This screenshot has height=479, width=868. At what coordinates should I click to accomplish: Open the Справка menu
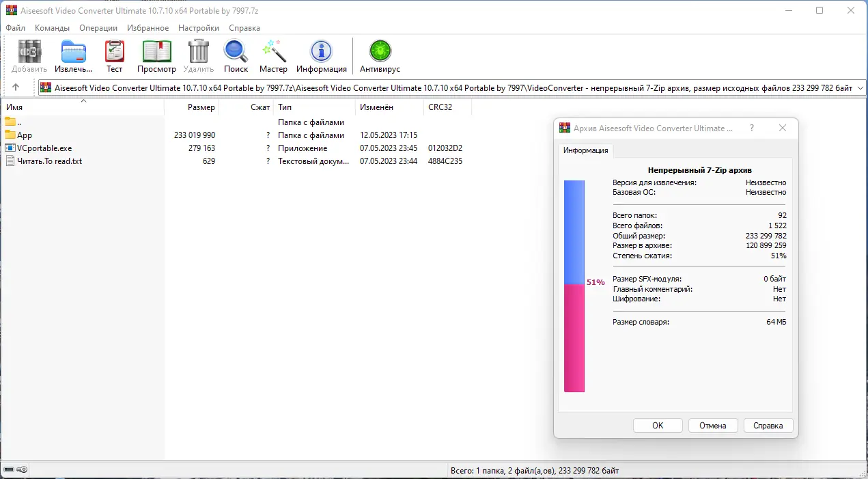point(244,28)
